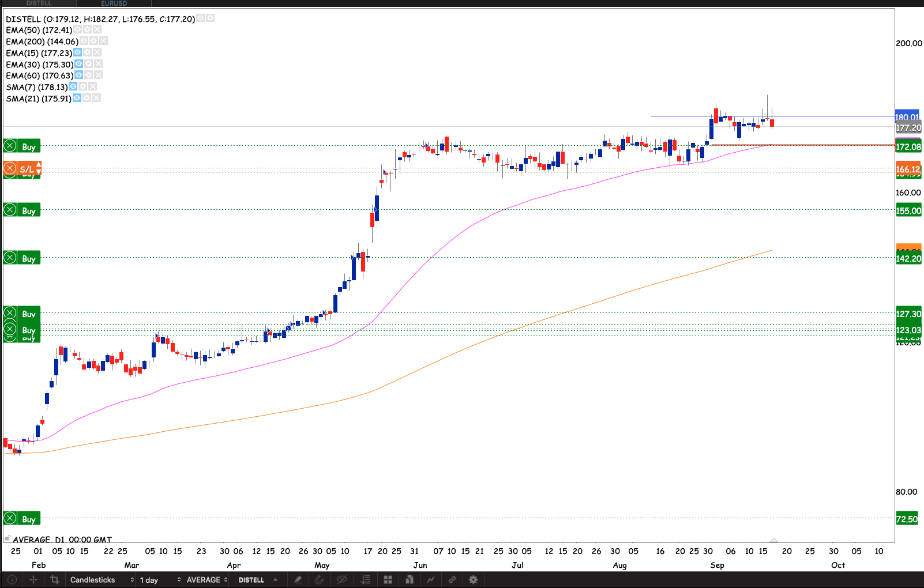Hide the SMA(21) indicator line
The width and height of the screenshot is (924, 588).
click(77, 98)
